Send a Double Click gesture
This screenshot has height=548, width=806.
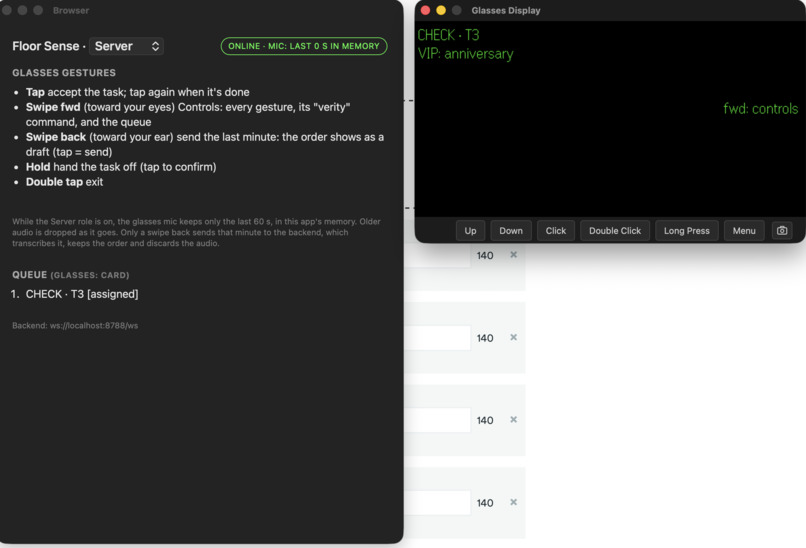(x=615, y=231)
